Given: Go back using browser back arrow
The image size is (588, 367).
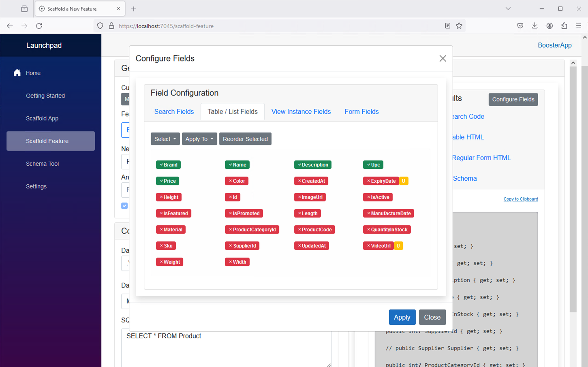Looking at the screenshot, I should click(x=10, y=26).
